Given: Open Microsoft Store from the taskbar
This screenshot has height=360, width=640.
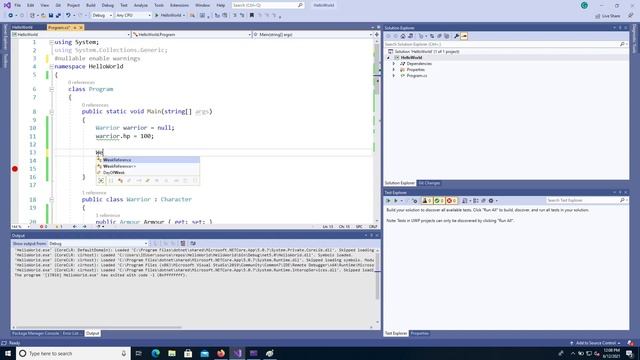Looking at the screenshot, I should click(188, 353).
